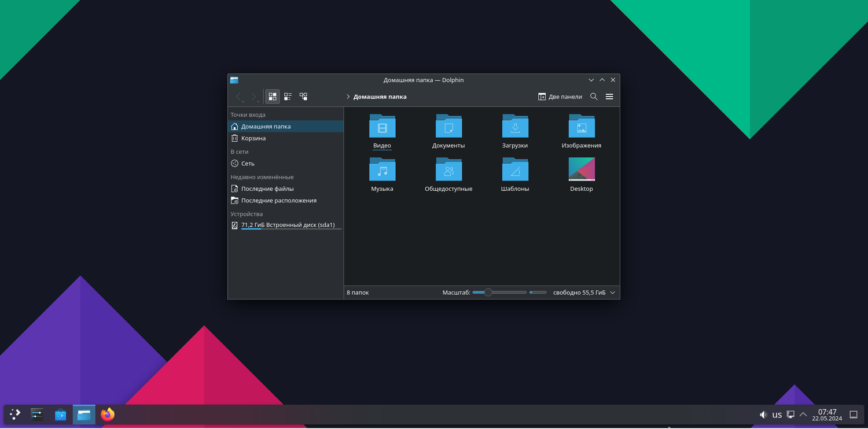
Task: Select the Desktop folder thumbnail
Action: click(x=582, y=169)
